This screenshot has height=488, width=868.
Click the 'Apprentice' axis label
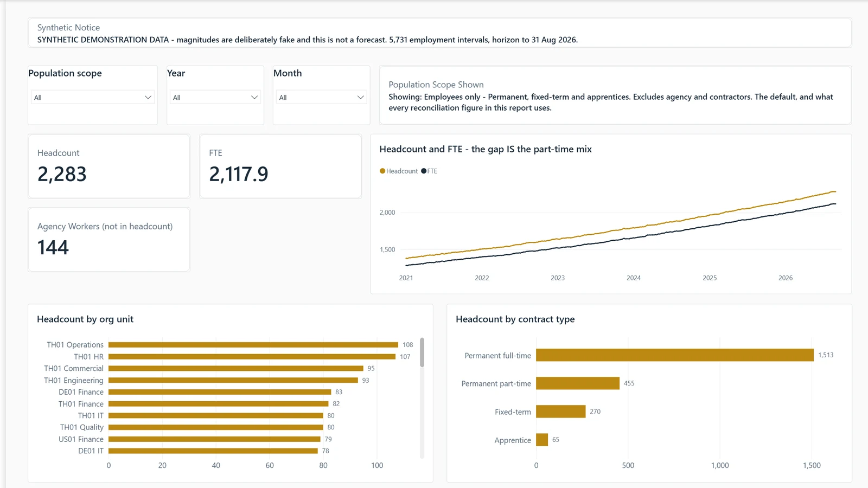[513, 440]
